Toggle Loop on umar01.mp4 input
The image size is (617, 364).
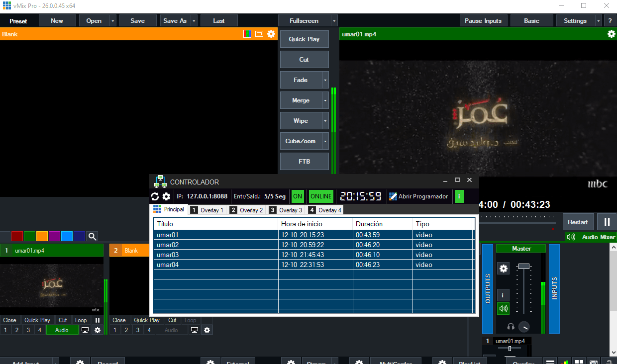81,320
